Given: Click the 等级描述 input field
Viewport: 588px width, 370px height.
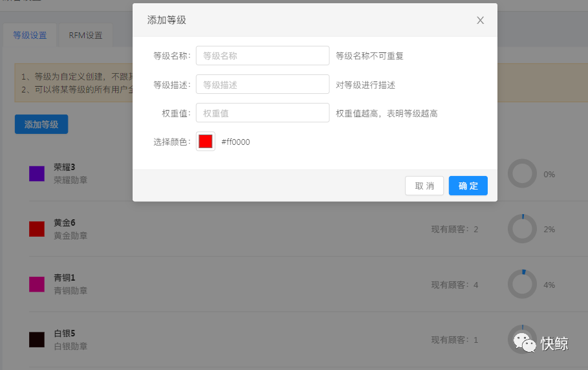Looking at the screenshot, I should coord(263,84).
